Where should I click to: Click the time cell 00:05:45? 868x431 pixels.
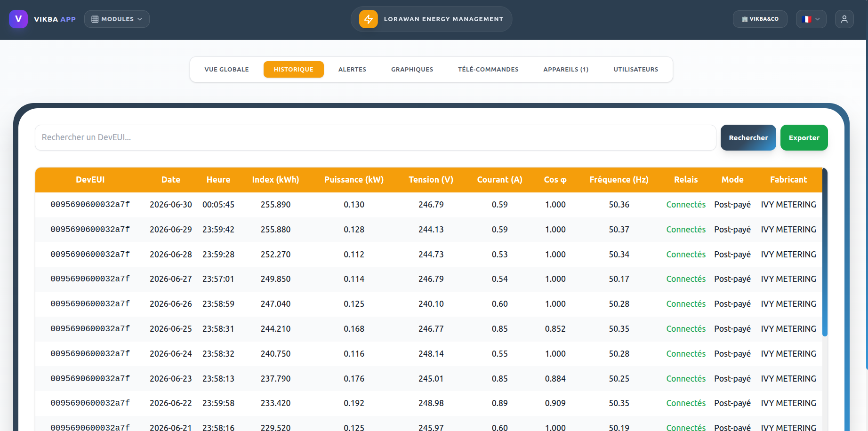[x=218, y=205]
